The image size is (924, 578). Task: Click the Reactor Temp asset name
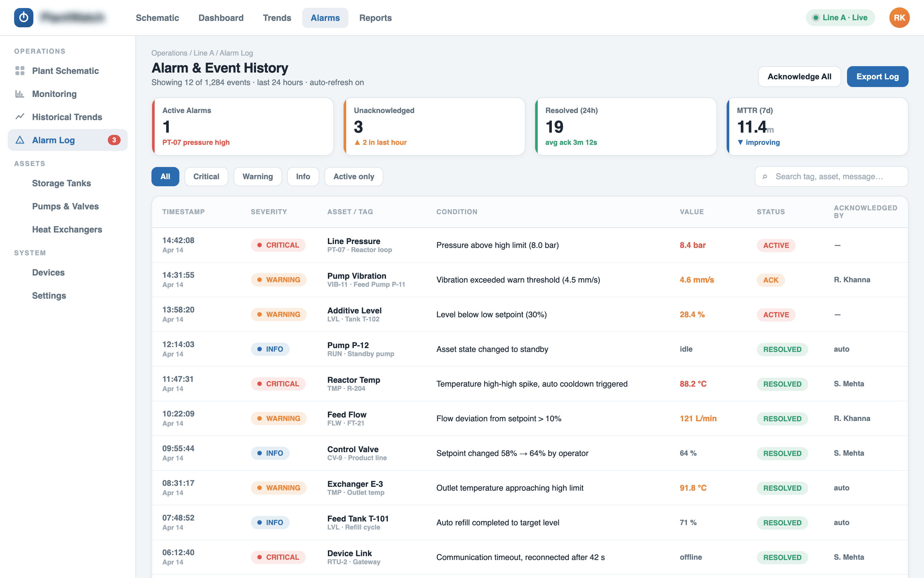click(x=354, y=380)
